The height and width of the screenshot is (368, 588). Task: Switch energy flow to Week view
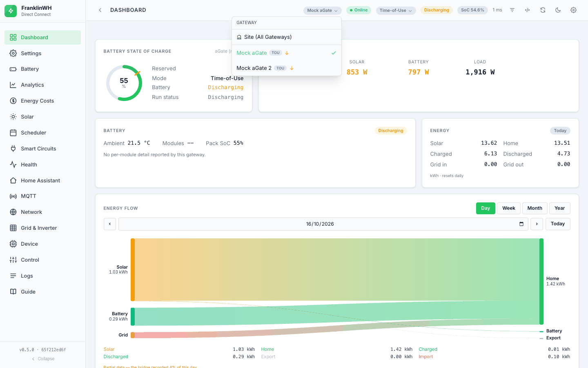(509, 209)
